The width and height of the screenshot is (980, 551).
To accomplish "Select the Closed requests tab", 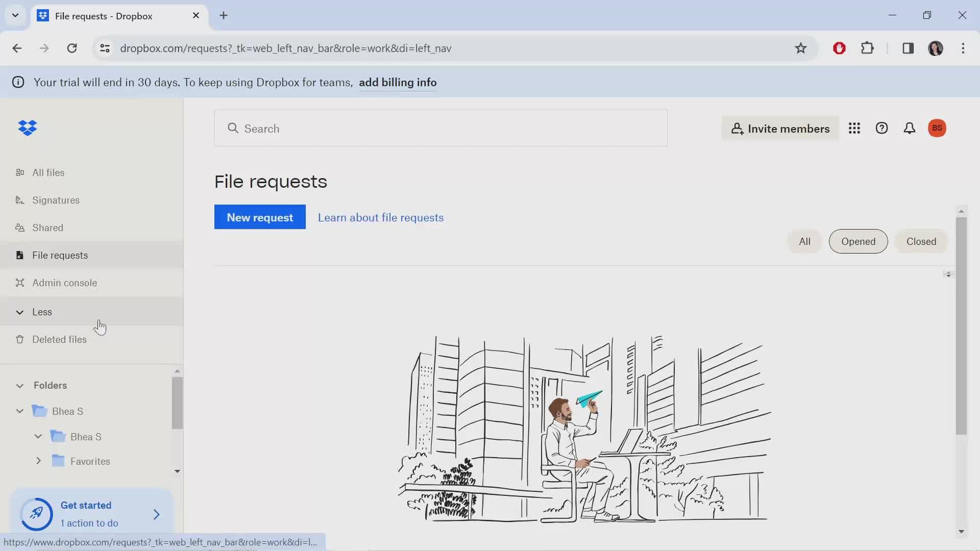I will (921, 241).
